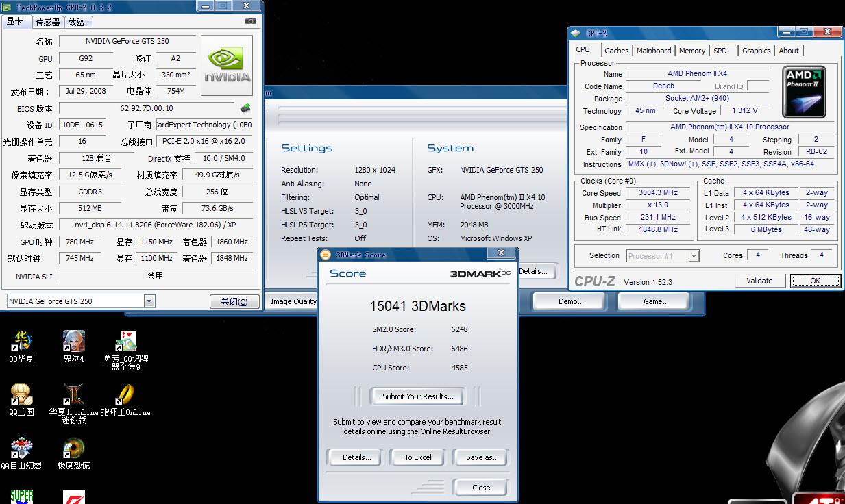Click the Bus Speed 231.1 MHz value
845x504 pixels.
(x=657, y=218)
